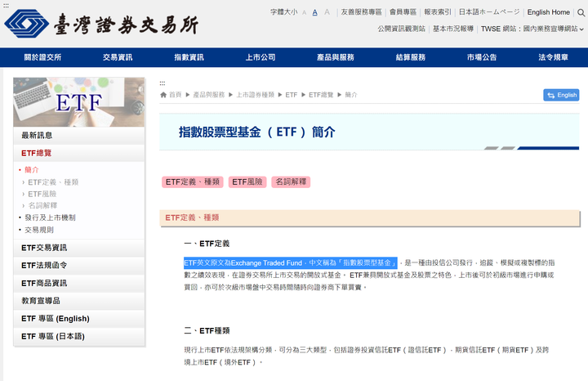588x381 pixels.
Task: Open 基本市況報導 link
Action: click(453, 29)
